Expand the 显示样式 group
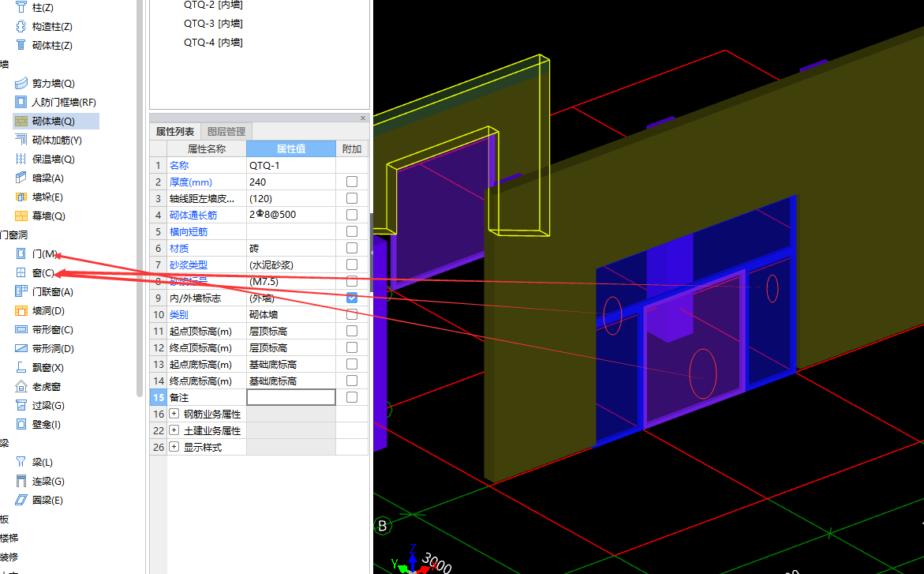This screenshot has width=924, height=574. [174, 447]
